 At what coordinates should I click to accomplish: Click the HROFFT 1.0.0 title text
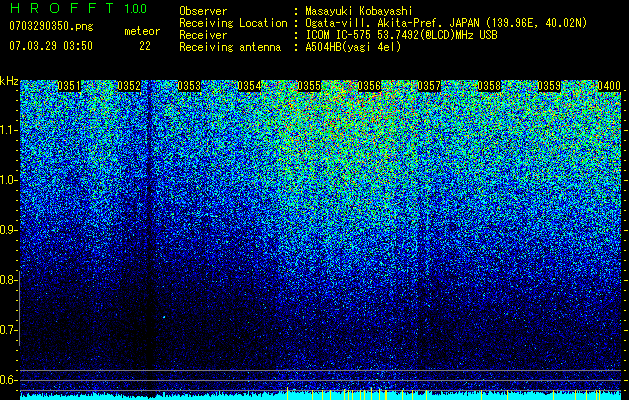(x=79, y=8)
